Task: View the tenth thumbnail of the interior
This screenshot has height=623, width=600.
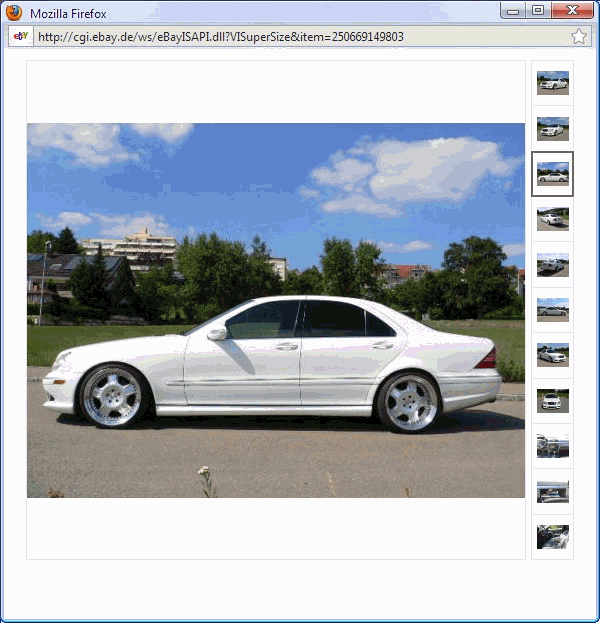Action: [553, 491]
